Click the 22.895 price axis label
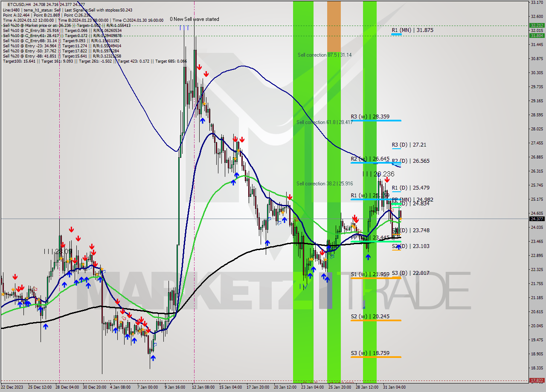The height and width of the screenshot is (392, 546). (x=537, y=255)
